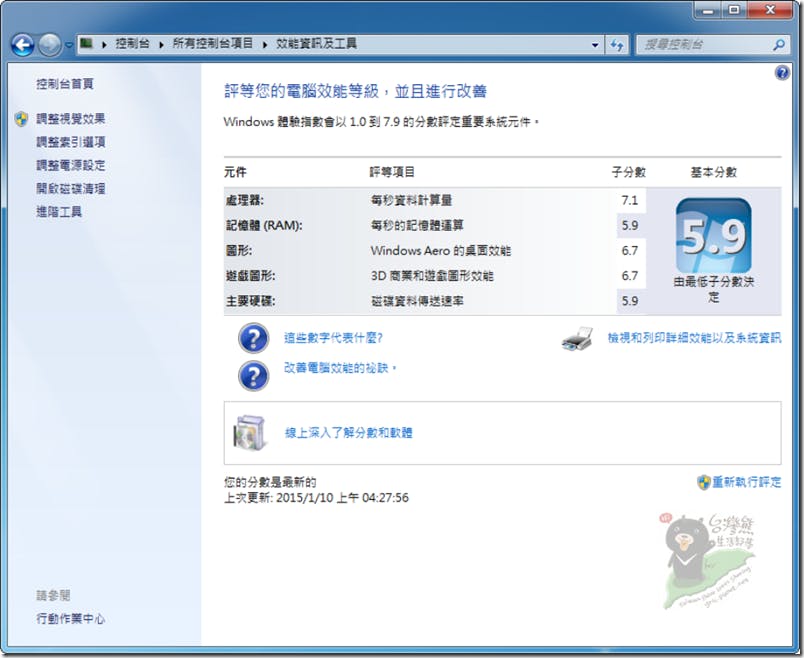Select 控制台 in the address breadcrumb
The width and height of the screenshot is (804, 658).
132,44
